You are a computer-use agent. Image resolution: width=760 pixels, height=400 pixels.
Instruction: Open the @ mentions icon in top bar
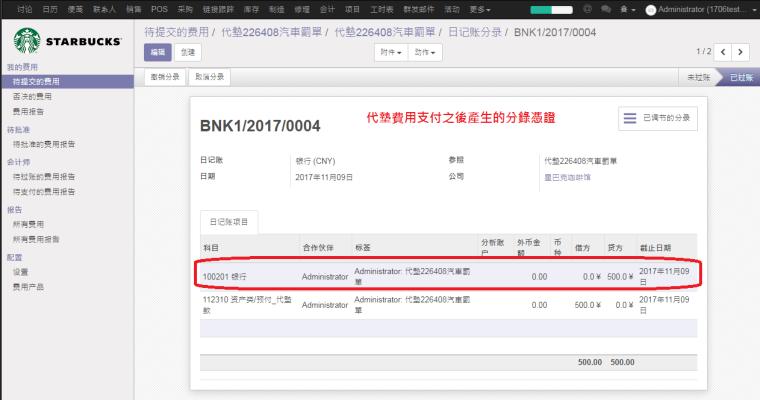pyautogui.click(x=587, y=9)
